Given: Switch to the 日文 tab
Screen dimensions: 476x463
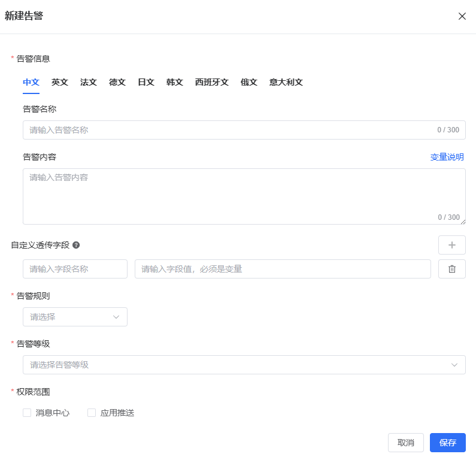Looking at the screenshot, I should pos(146,82).
